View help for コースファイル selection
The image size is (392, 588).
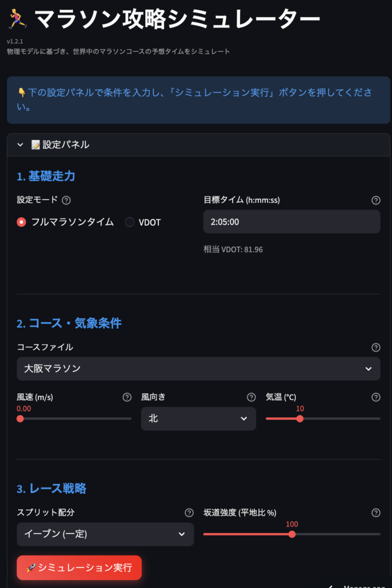point(376,347)
